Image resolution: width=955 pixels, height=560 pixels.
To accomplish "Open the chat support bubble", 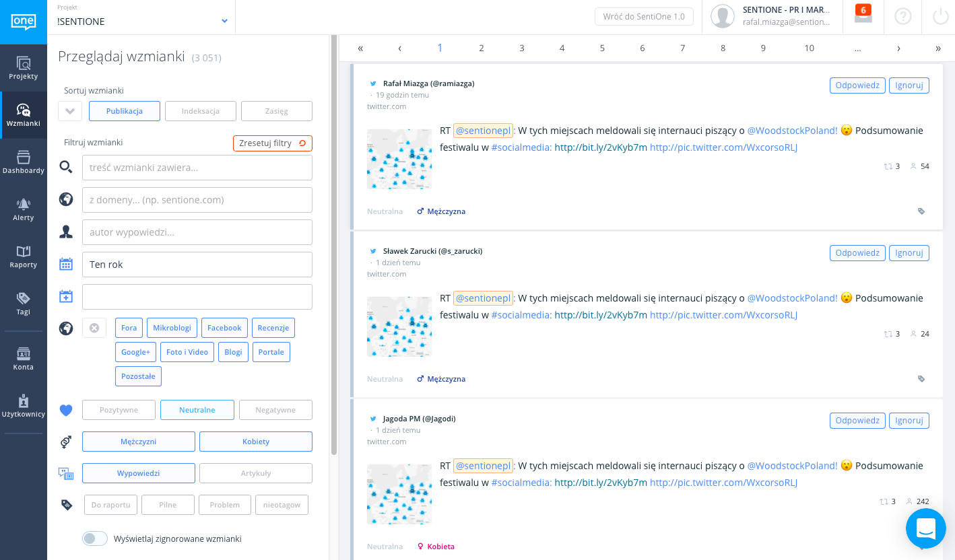I will (x=926, y=528).
